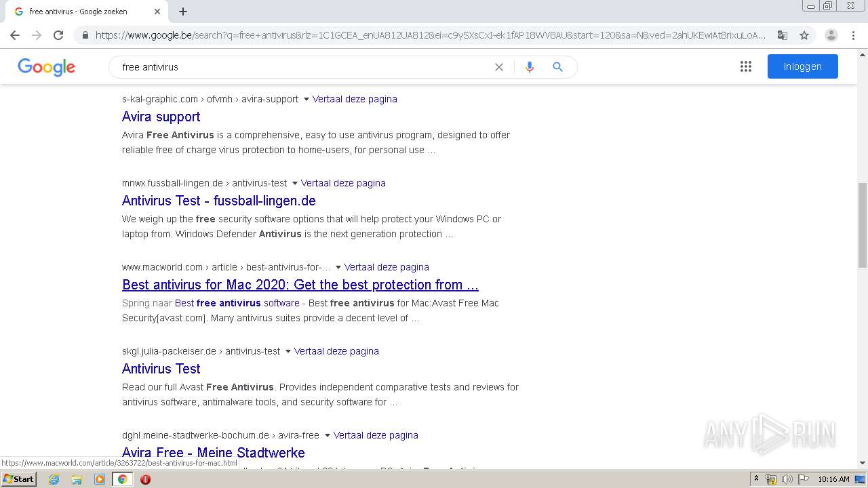Open the Chrome three-dot menu

tap(853, 35)
